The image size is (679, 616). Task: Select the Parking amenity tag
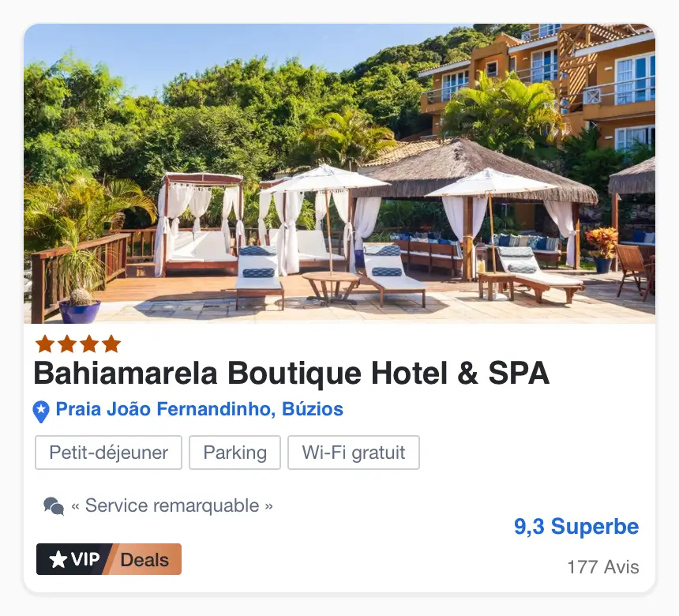click(x=234, y=453)
